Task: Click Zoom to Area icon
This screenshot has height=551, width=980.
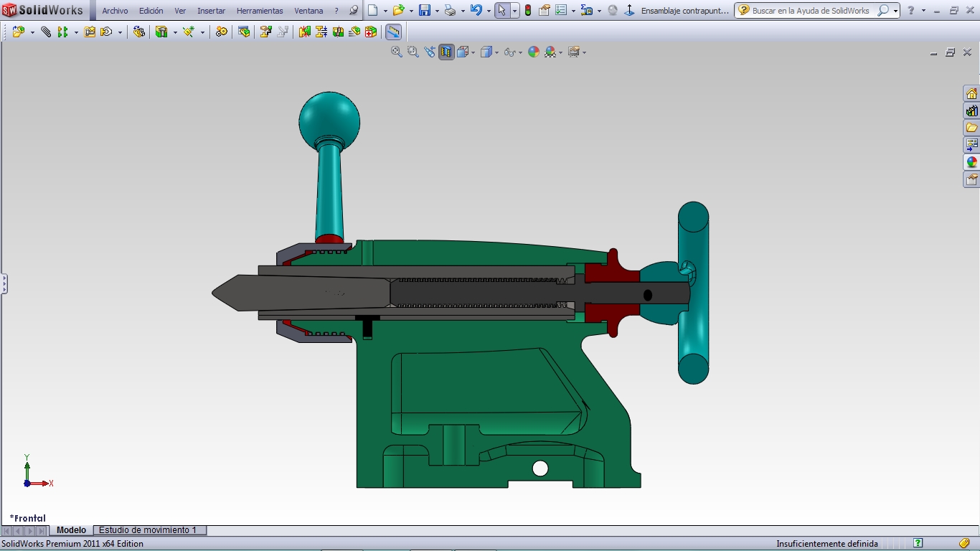Action: (413, 52)
